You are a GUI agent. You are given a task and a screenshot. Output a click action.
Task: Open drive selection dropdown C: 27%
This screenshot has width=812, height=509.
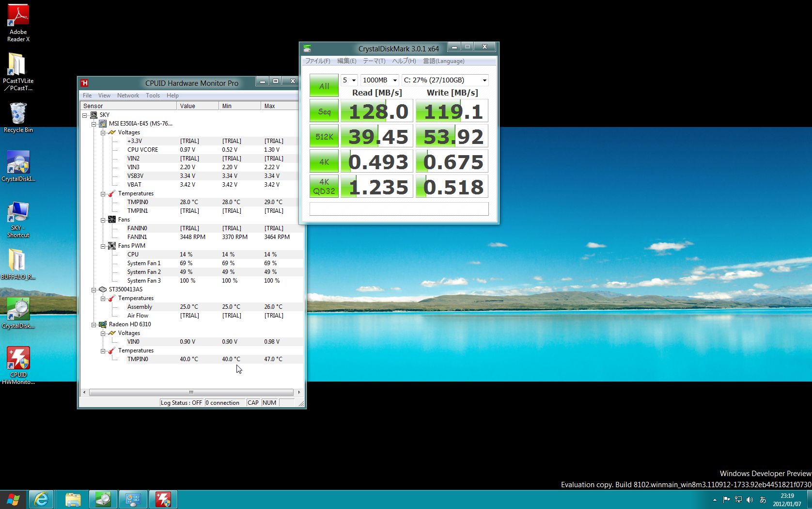[445, 80]
